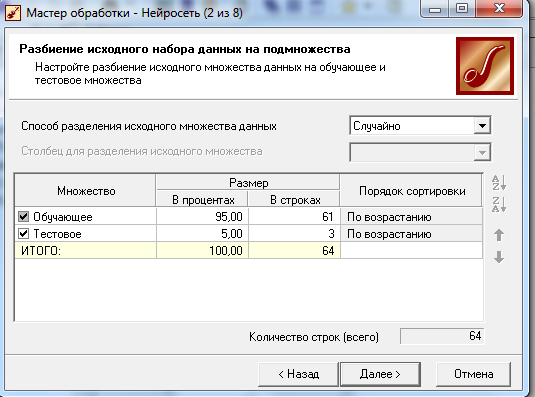Click the < Назад button
This screenshot has width=535, height=397.
[298, 374]
